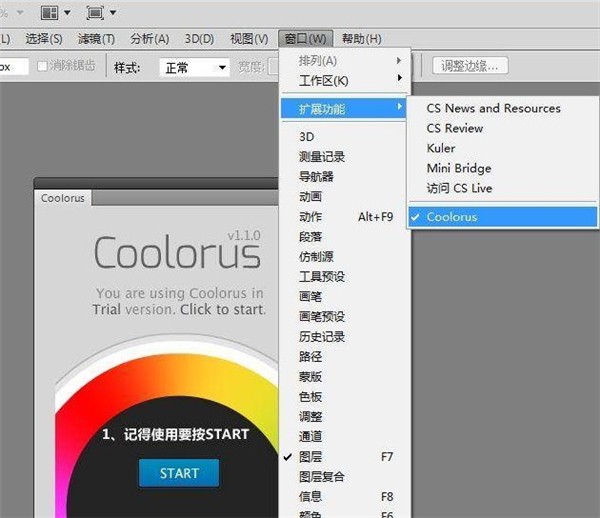Choose 段落 in the Window menu
The width and height of the screenshot is (600, 518).
pyautogui.click(x=346, y=236)
